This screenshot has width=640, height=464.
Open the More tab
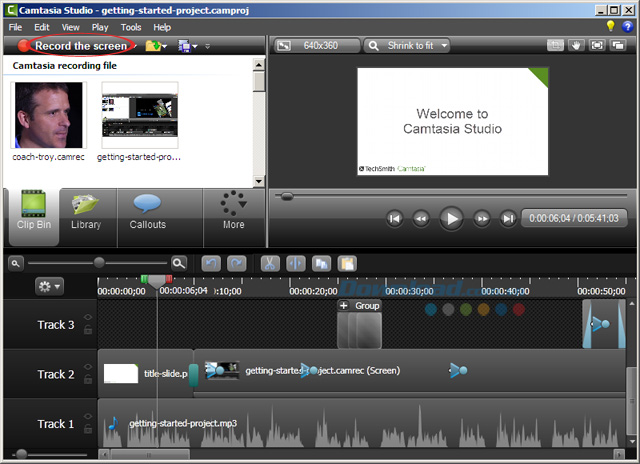coord(233,216)
